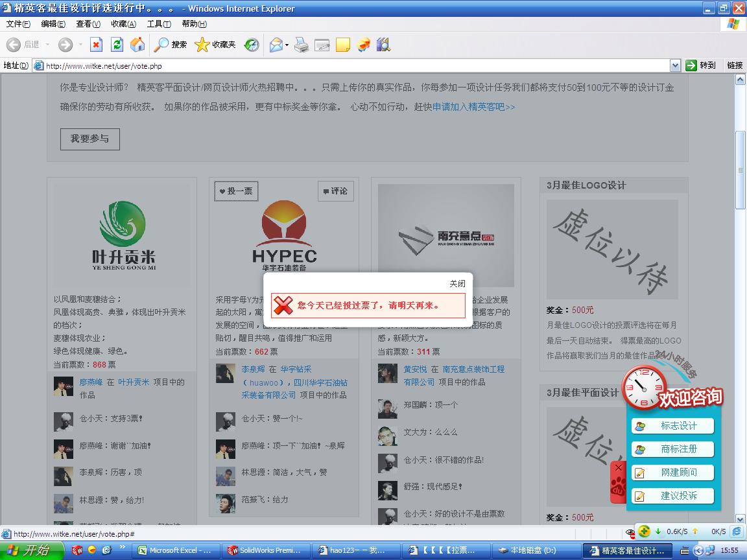Screen dimensions: 747x560
Task: Click 标志设计 in consultation widget
Action: [x=672, y=426]
